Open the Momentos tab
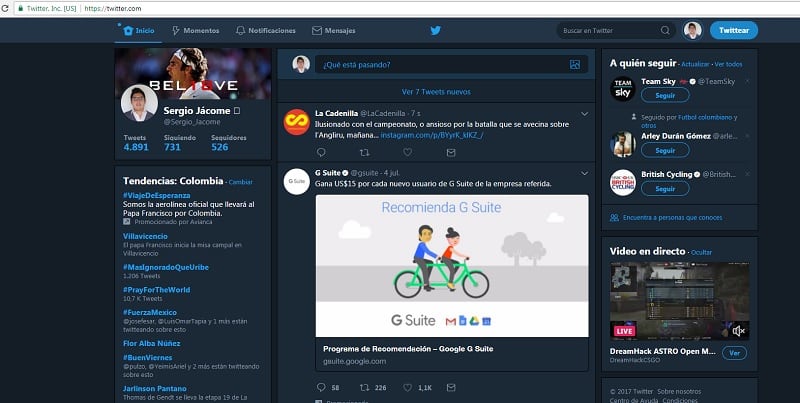 coord(195,31)
